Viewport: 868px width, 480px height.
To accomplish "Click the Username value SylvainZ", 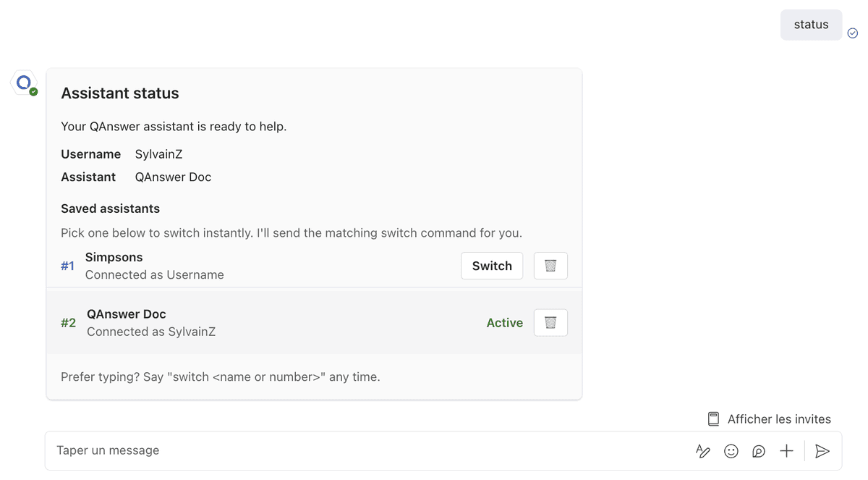I will point(159,154).
